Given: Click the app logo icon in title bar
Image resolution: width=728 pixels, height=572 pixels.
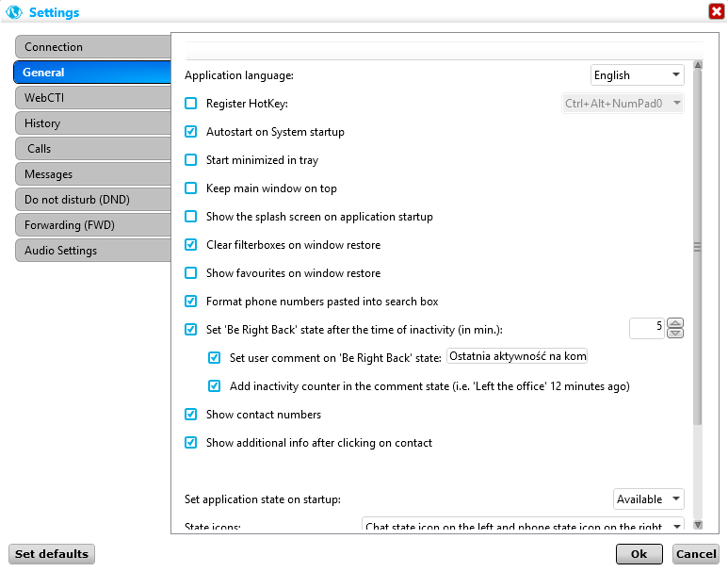Looking at the screenshot, I should [x=14, y=12].
